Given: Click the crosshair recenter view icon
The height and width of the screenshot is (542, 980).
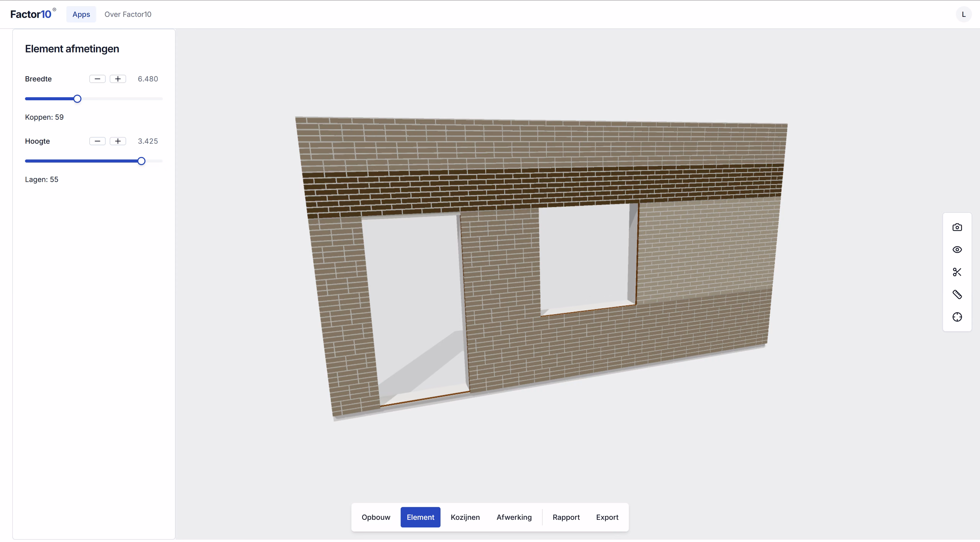Looking at the screenshot, I should (957, 317).
